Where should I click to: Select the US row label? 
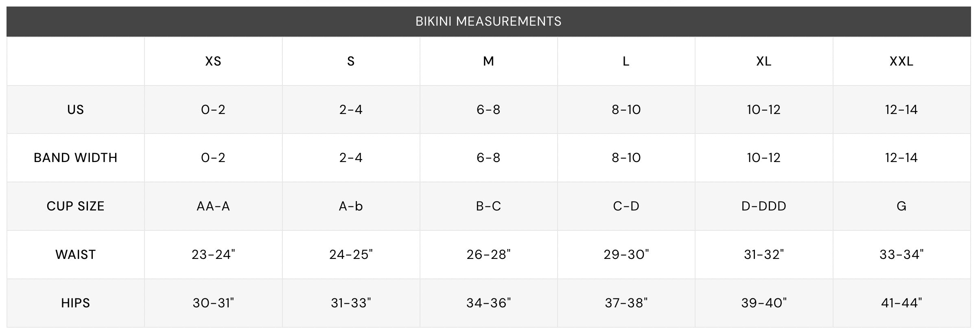[x=76, y=110]
